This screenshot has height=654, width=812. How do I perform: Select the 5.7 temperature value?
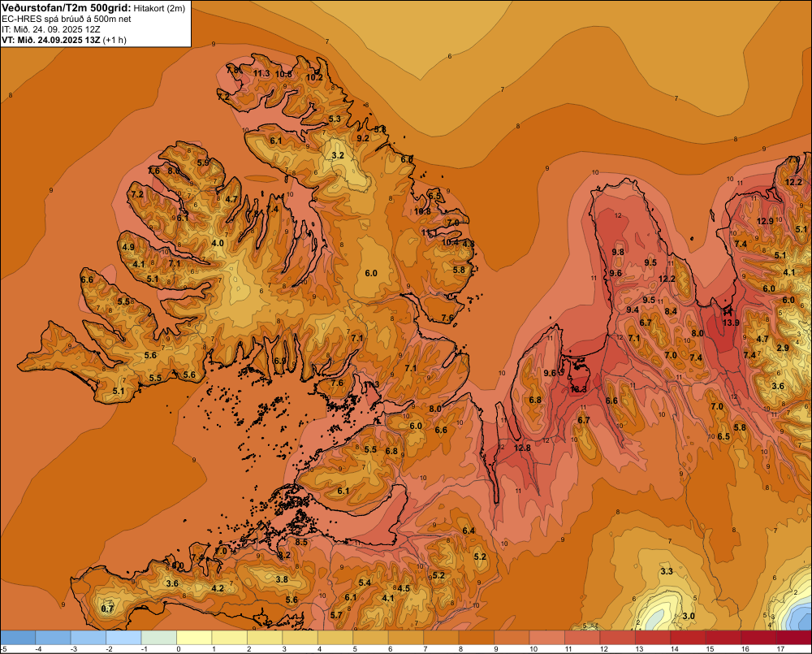(x=336, y=615)
